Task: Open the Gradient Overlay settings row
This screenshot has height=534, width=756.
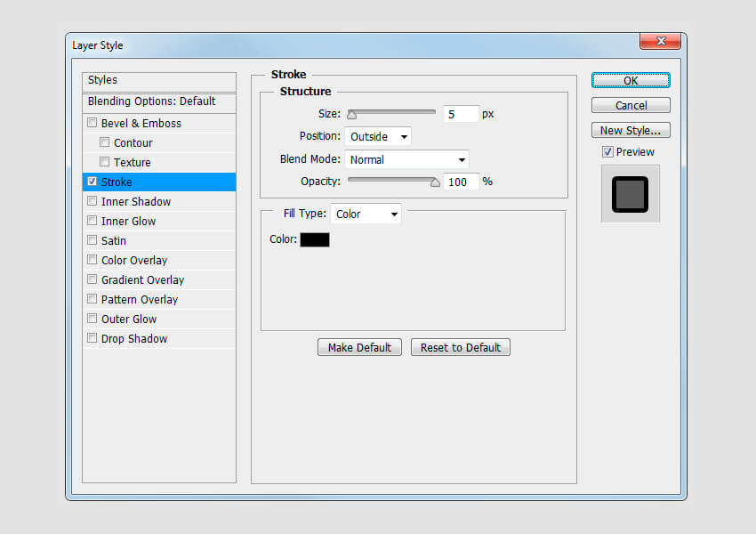Action: tap(159, 279)
